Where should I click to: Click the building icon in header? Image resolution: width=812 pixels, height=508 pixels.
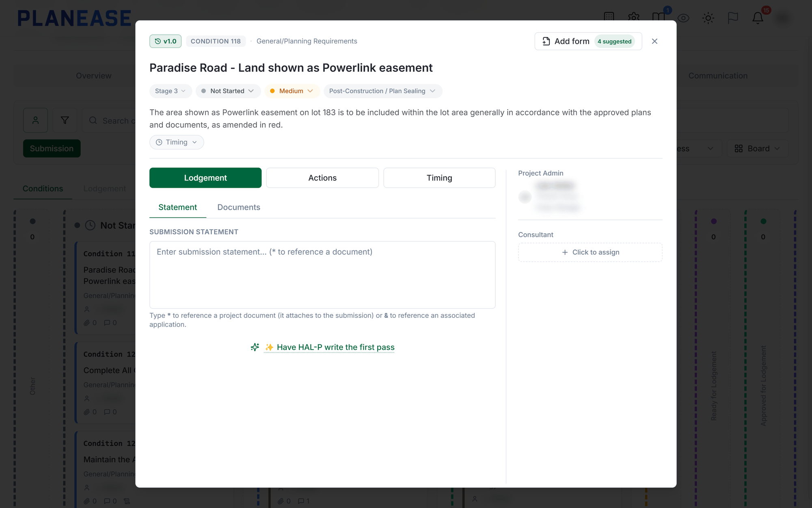pos(609,17)
